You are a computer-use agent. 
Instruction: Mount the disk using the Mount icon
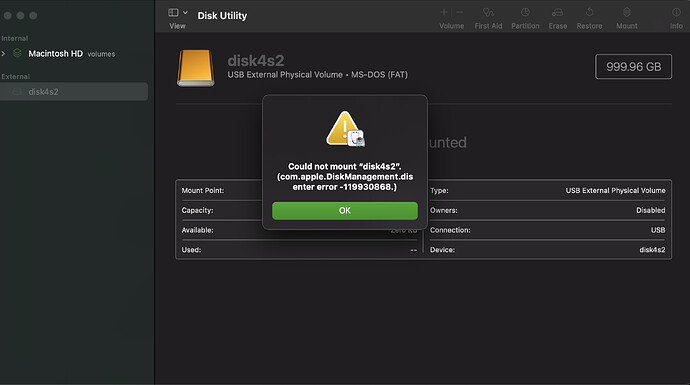point(627,13)
